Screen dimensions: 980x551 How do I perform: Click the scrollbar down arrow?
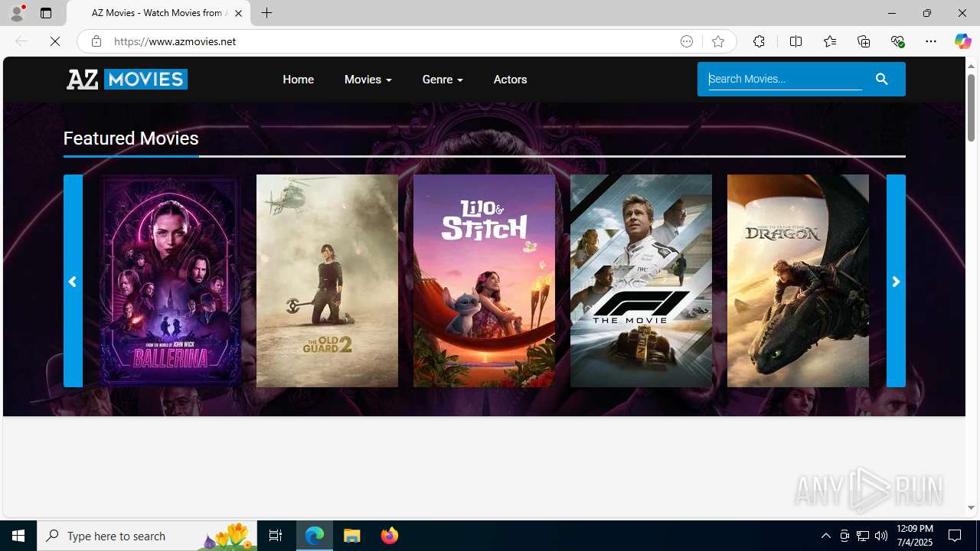pyautogui.click(x=971, y=507)
